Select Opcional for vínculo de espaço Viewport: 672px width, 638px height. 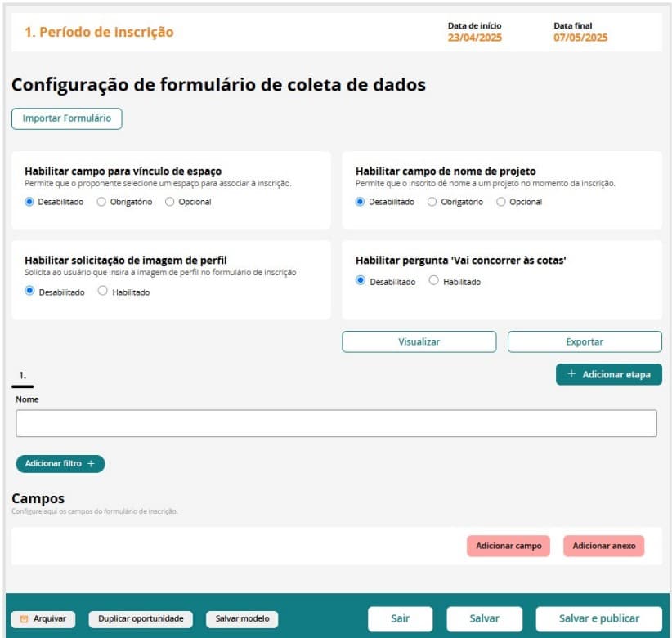pos(170,202)
